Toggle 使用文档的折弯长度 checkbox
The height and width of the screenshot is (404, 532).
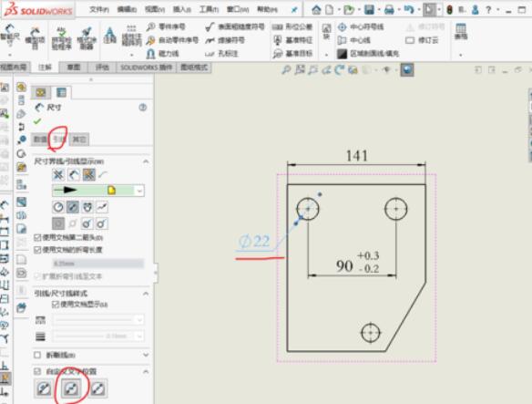(x=37, y=250)
